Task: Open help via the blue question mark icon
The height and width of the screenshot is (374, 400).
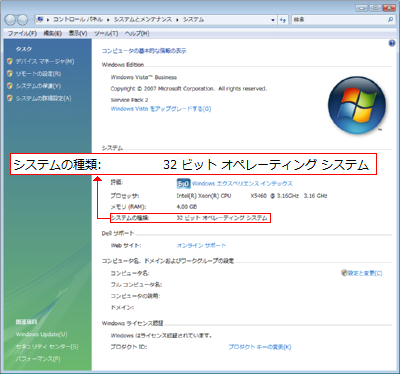Action: click(x=392, y=43)
